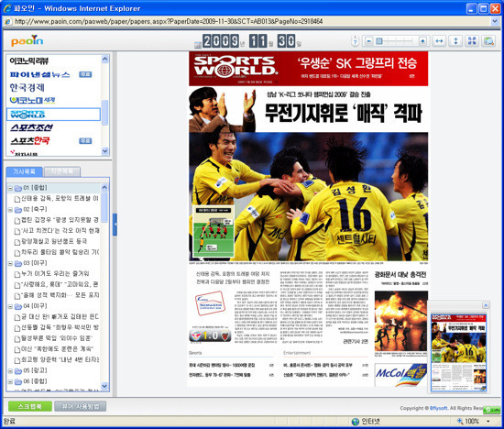Toggle full screen view icon
Viewport: 504px width, 429px height.
tap(472, 41)
